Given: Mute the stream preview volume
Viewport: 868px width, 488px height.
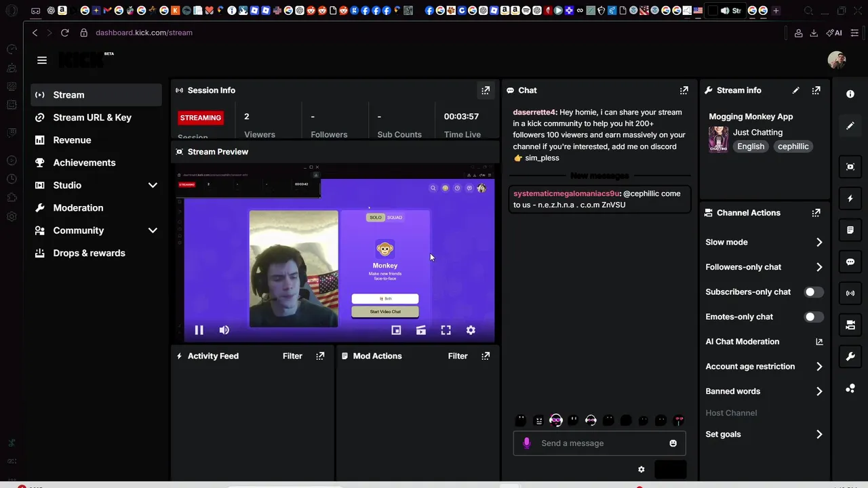Looking at the screenshot, I should [224, 330].
